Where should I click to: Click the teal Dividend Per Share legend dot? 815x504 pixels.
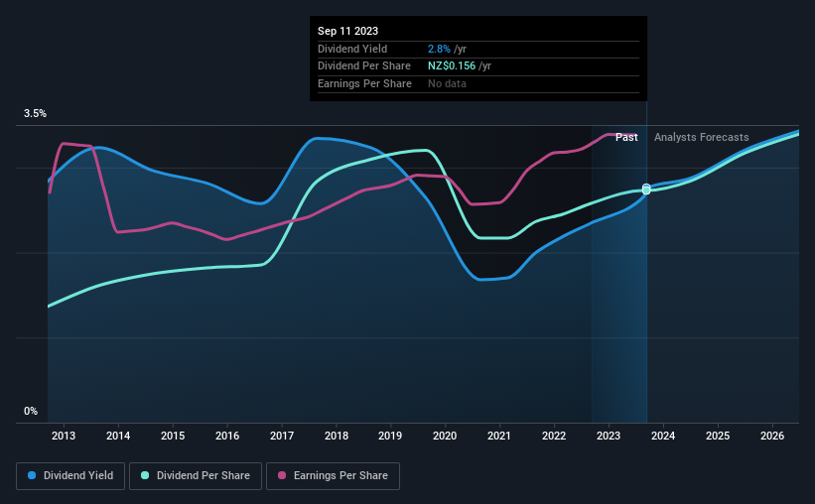click(x=145, y=475)
